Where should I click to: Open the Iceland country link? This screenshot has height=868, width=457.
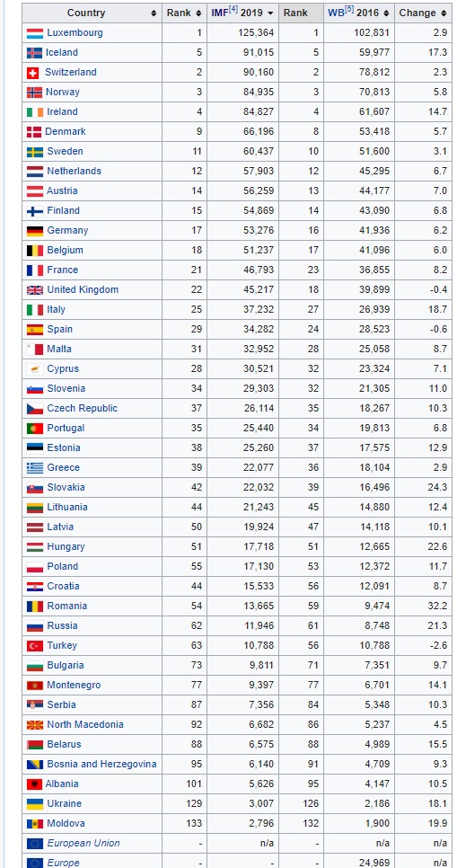[x=61, y=53]
